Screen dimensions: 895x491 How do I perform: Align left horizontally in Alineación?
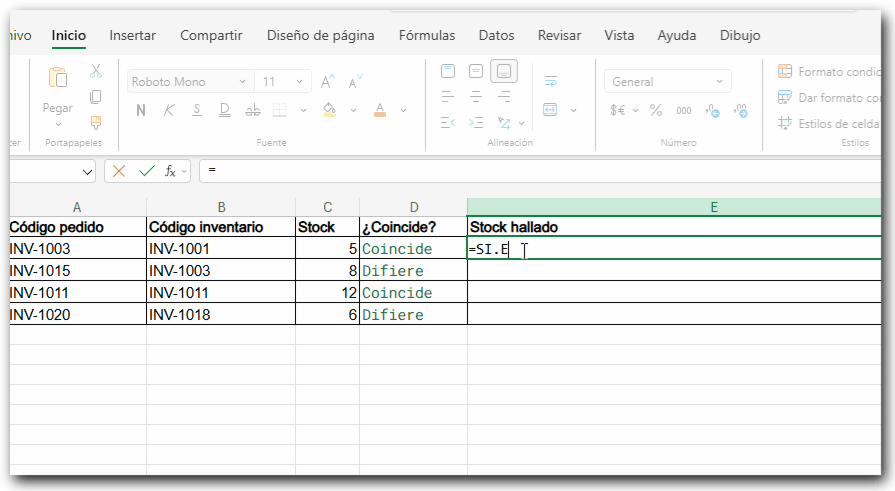(x=448, y=96)
